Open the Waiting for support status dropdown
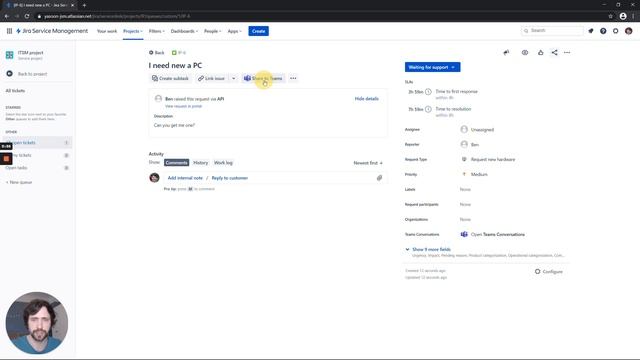This screenshot has width=640, height=360. [x=433, y=67]
